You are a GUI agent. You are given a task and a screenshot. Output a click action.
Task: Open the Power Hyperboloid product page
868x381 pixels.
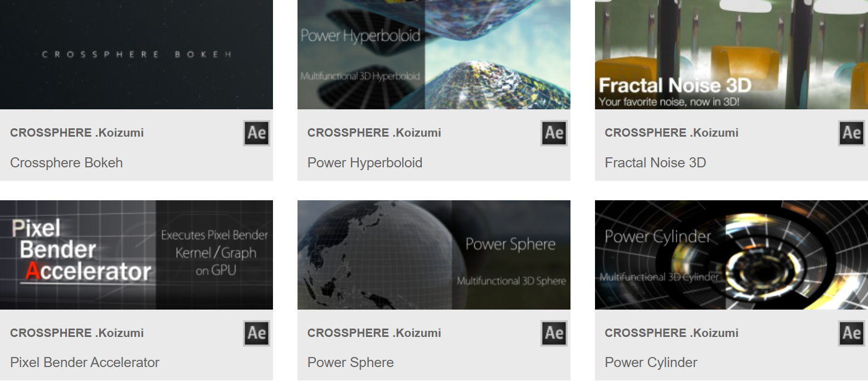pyautogui.click(x=364, y=162)
